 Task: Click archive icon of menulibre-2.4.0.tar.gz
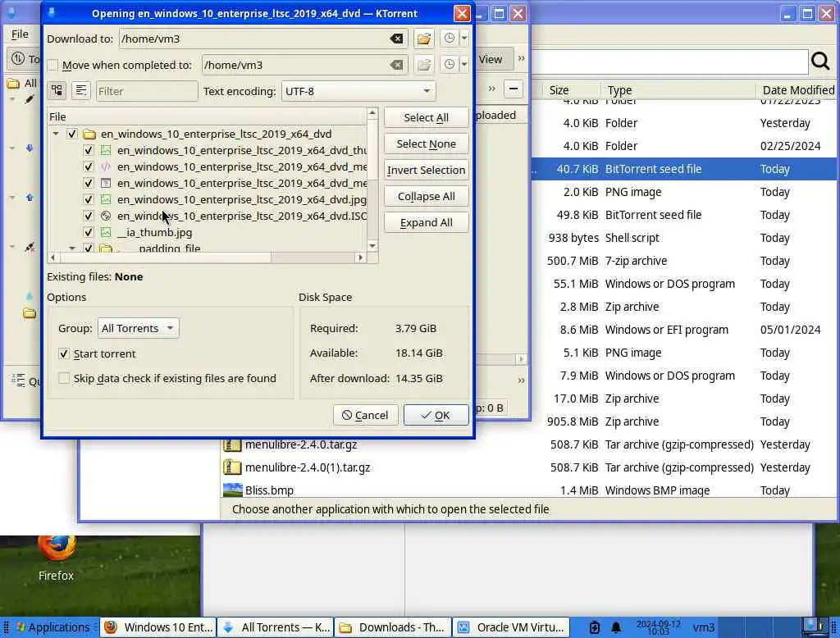[x=232, y=444]
